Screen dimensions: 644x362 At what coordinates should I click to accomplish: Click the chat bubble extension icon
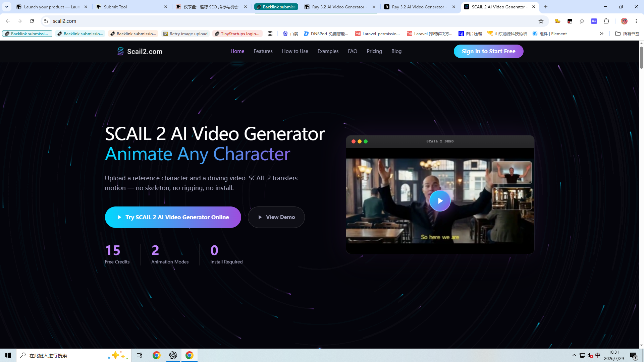[582, 21]
